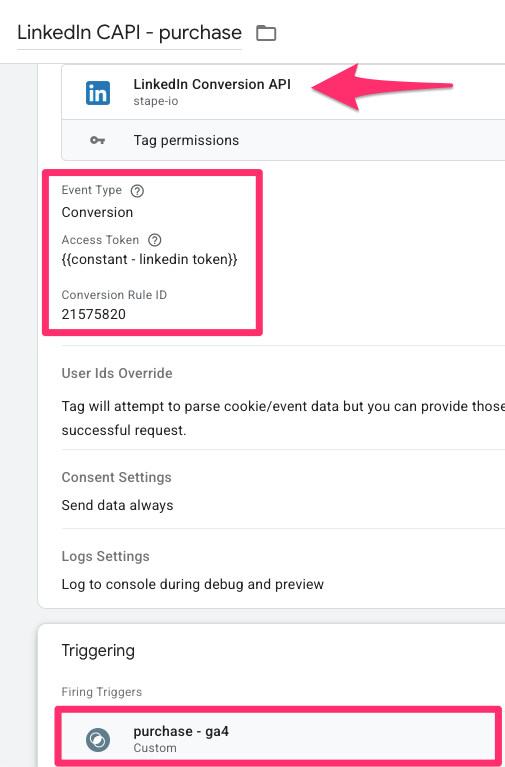
Task: Edit the tag name LinkedIn CAPI - purchase
Action: point(129,33)
